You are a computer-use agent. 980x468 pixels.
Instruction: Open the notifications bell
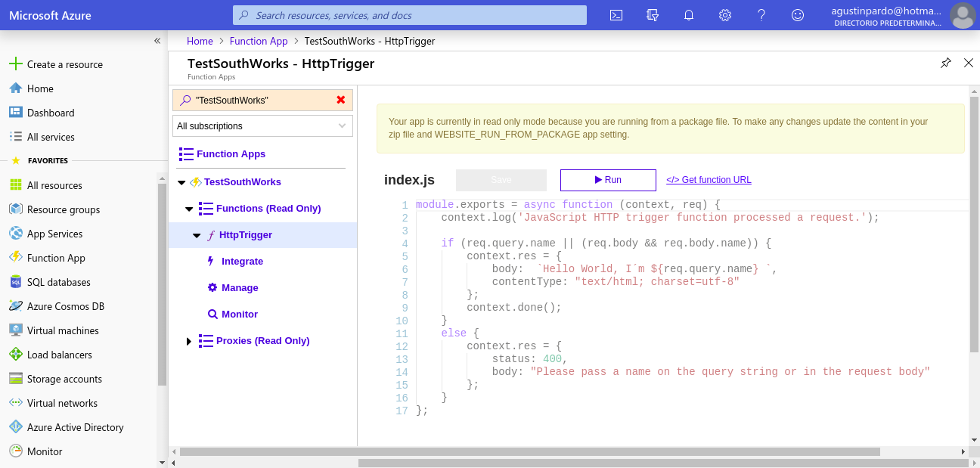pyautogui.click(x=688, y=15)
